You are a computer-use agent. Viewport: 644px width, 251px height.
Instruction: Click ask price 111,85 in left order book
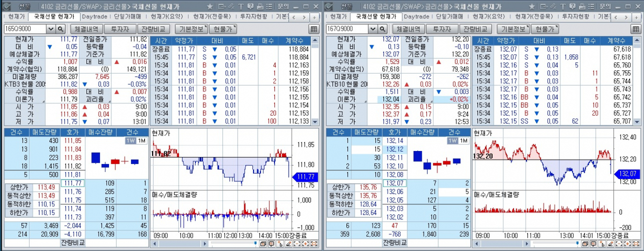click(73, 140)
